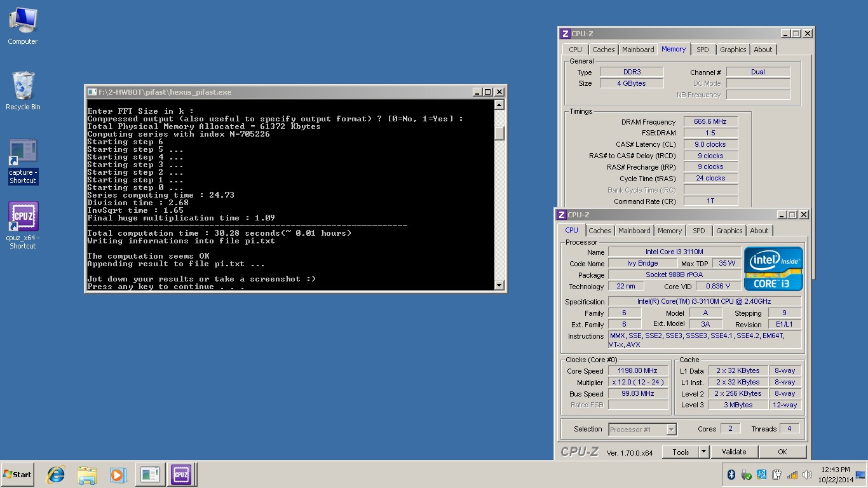Select the SPD tab in the front CPU-Z window
868x488 pixels.
[698, 231]
